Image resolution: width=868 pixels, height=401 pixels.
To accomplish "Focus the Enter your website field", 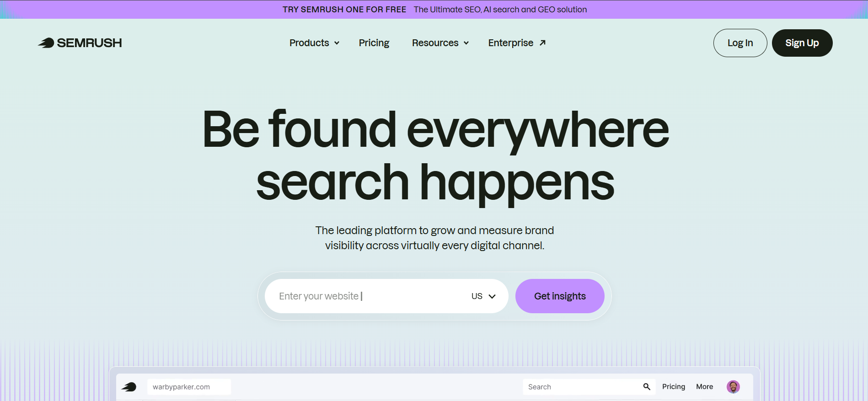I will pos(366,296).
